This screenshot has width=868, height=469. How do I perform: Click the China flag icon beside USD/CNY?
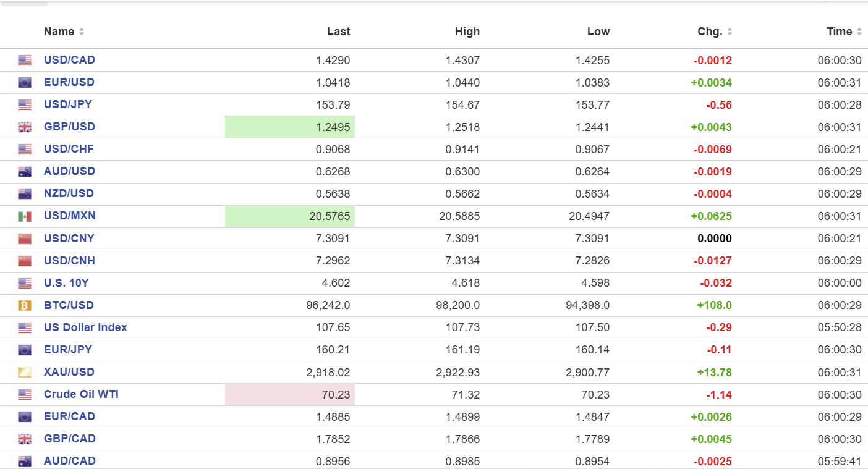point(25,239)
